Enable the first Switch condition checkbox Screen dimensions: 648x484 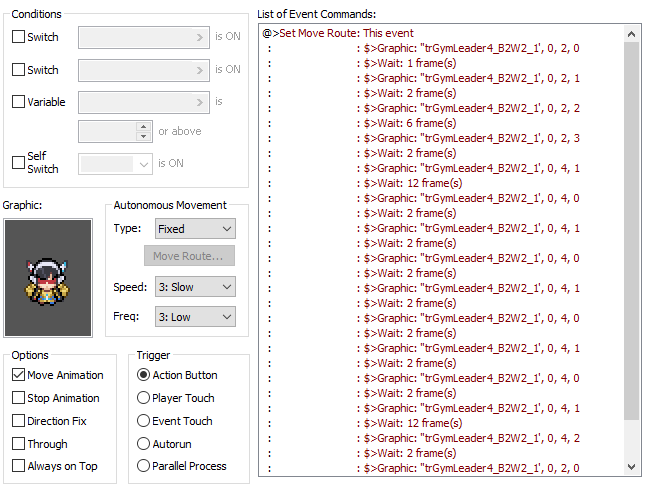[x=19, y=37]
